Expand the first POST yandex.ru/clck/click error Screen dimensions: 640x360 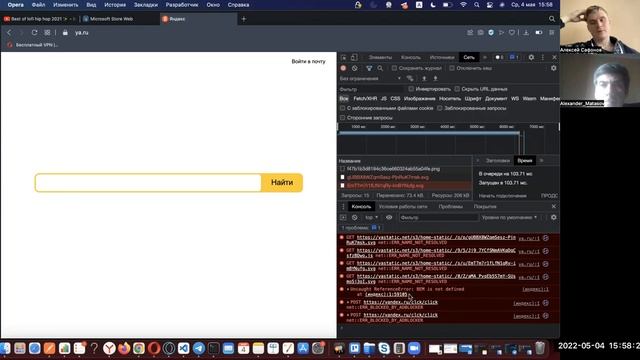(348, 302)
